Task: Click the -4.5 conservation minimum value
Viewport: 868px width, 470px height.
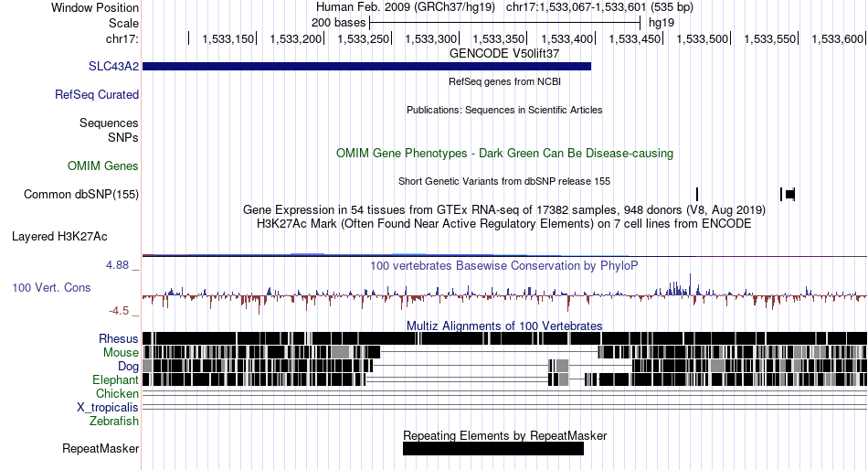Action: pos(119,310)
